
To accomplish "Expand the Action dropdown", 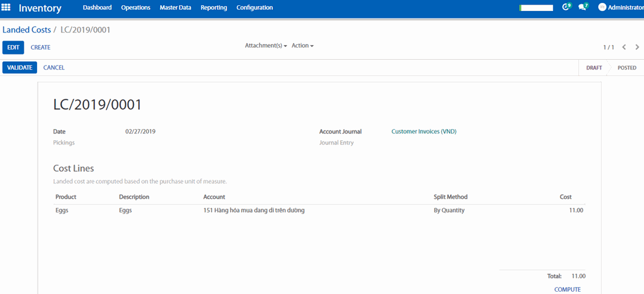I will tap(302, 46).
